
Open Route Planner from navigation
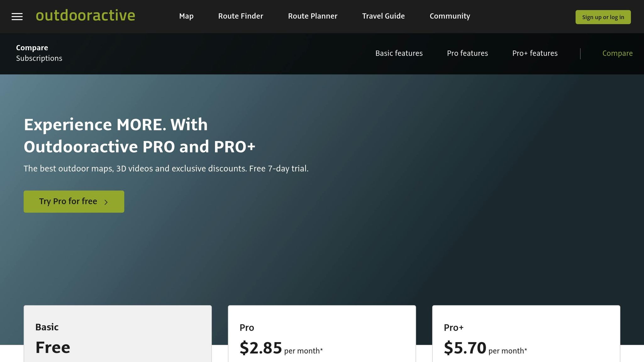coord(313,16)
